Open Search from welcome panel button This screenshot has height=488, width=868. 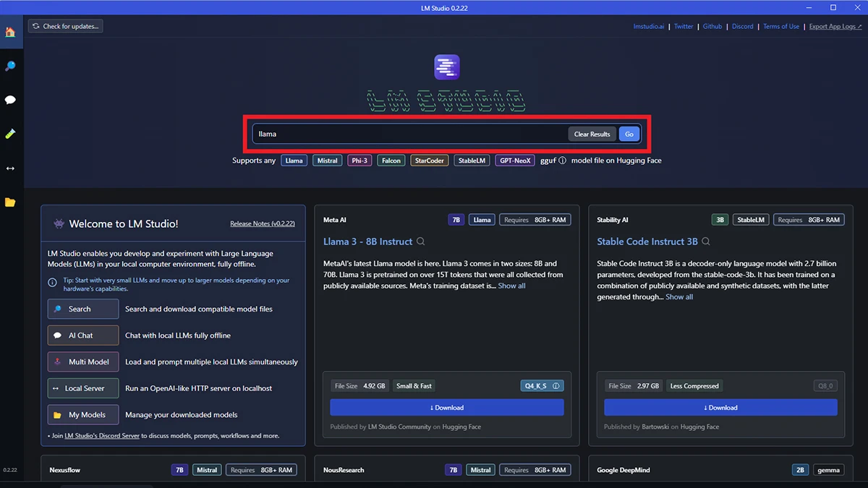(x=83, y=309)
